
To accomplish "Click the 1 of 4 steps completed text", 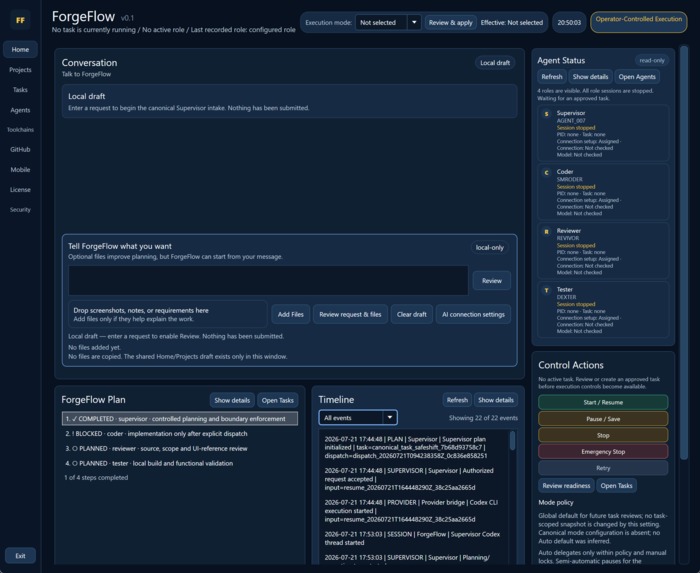I will 96,478.
